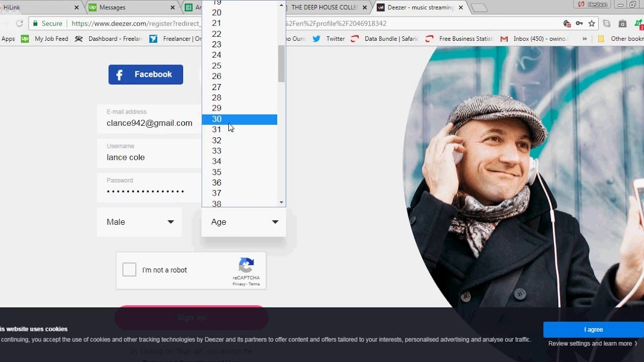
Task: Open reCAPTCHA Terms link
Action: (254, 284)
